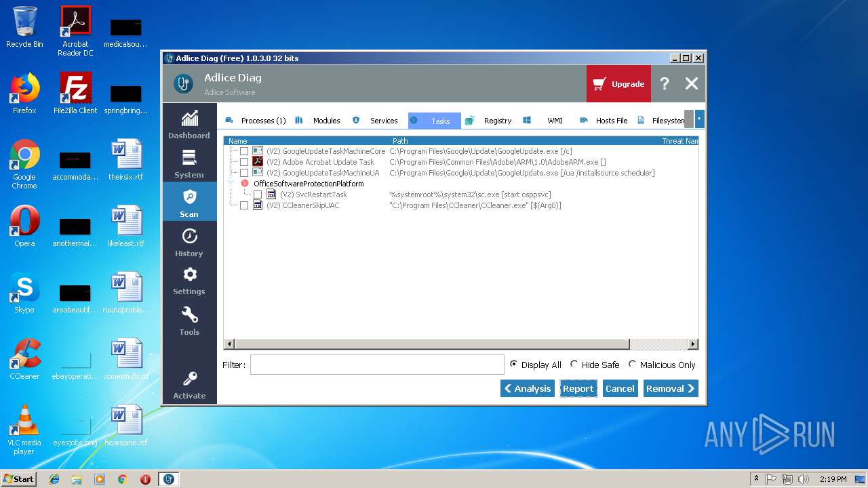868x488 pixels.
Task: Select the Display All radio button
Action: [513, 364]
